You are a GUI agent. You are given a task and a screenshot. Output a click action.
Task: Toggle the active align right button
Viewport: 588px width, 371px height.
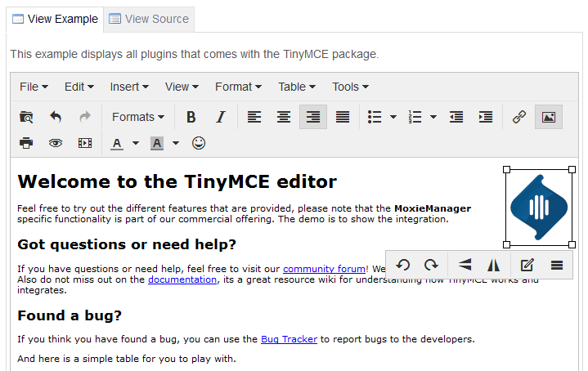tap(313, 118)
